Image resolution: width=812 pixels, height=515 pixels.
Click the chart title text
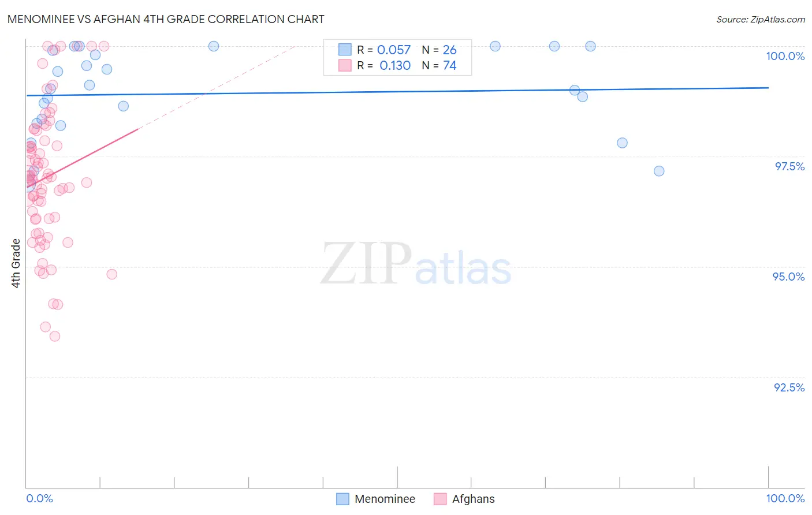(166, 19)
